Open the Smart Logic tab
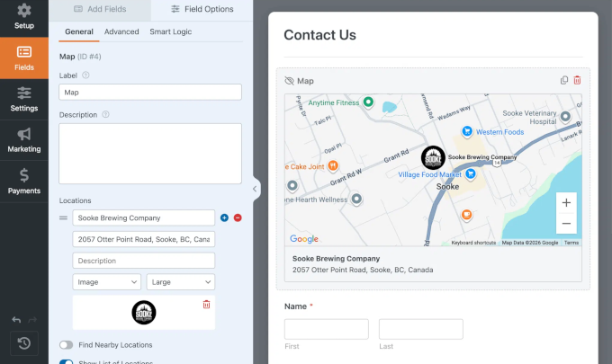The width and height of the screenshot is (612, 364). pyautogui.click(x=170, y=31)
